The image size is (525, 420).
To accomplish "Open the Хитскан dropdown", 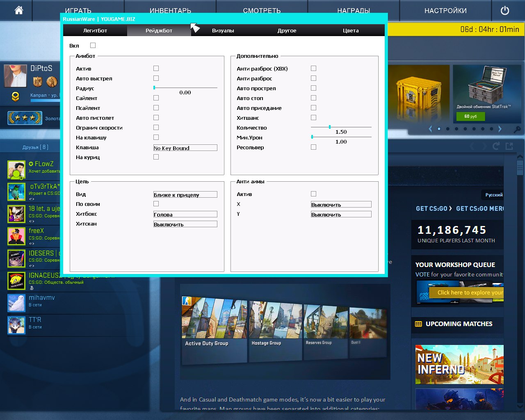I will coord(185,224).
